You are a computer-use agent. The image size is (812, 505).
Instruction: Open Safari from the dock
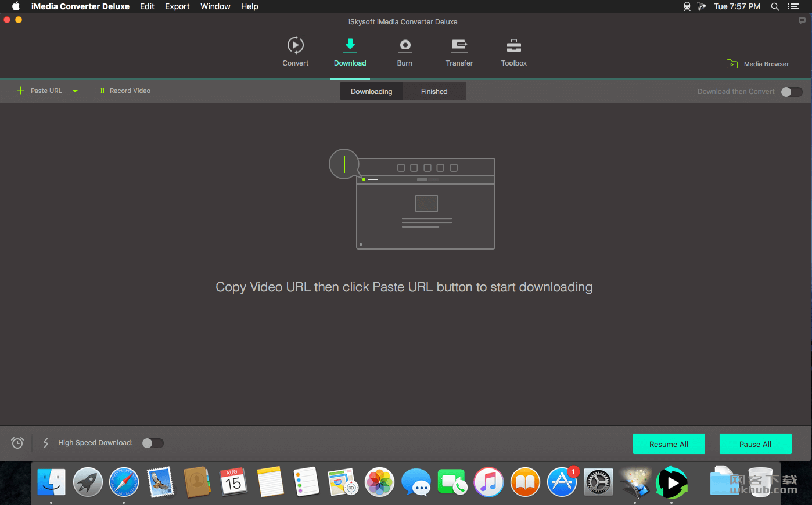tap(124, 482)
